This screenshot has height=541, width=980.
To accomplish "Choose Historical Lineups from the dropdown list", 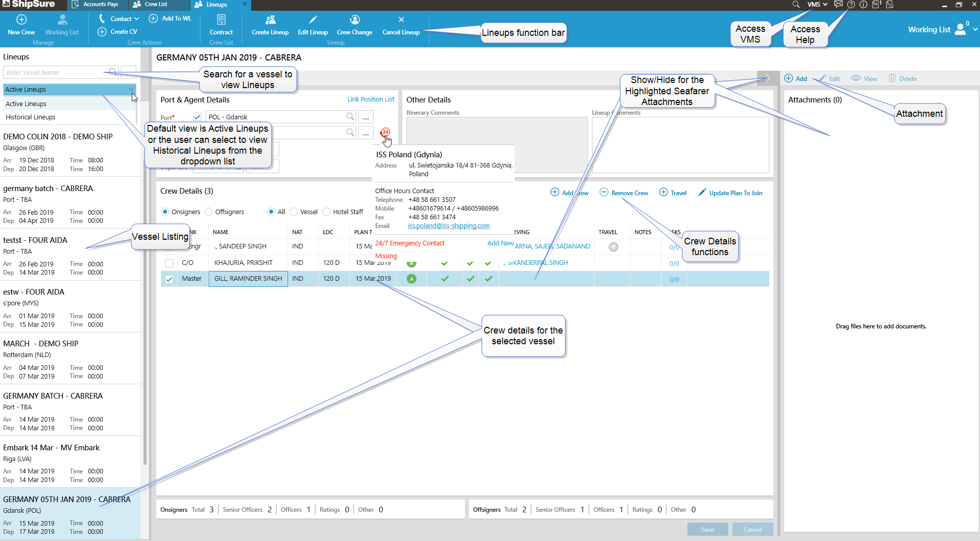I will point(31,117).
